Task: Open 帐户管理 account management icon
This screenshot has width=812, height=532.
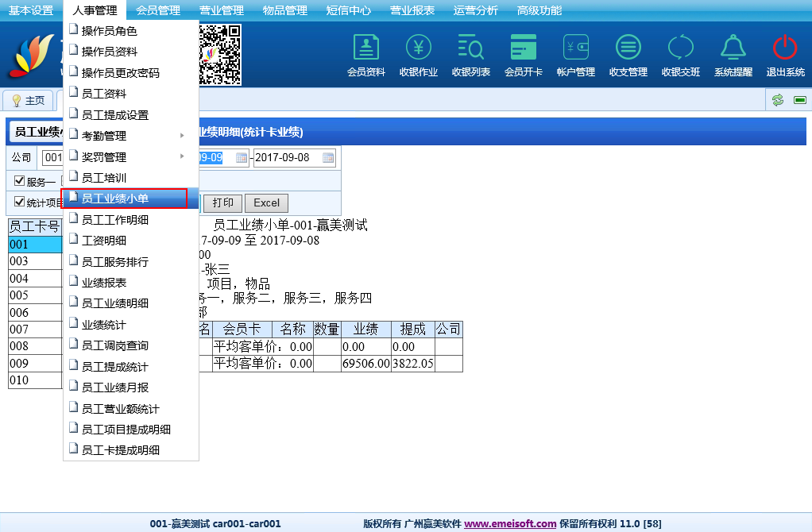Action: tap(576, 48)
